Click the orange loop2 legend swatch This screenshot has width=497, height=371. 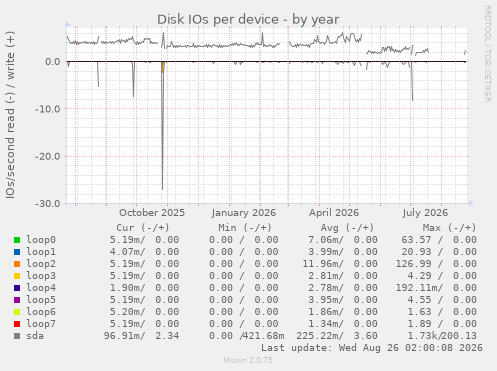click(x=17, y=264)
